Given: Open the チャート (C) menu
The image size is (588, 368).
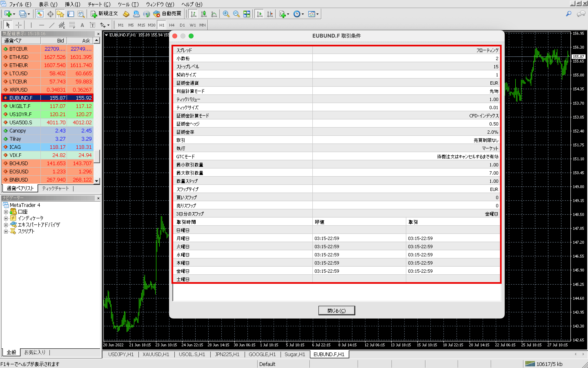Looking at the screenshot, I should click(x=99, y=4).
